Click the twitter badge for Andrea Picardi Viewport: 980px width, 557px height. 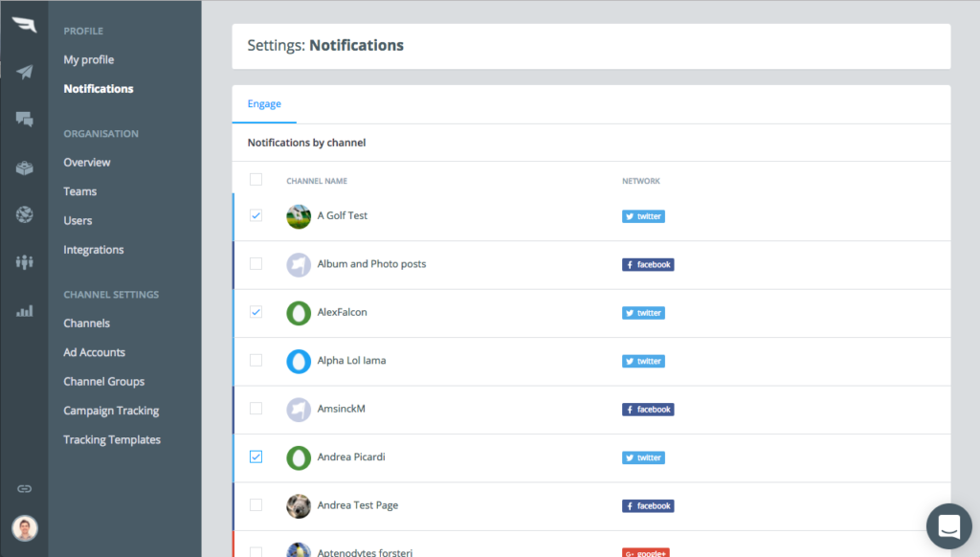coord(643,457)
